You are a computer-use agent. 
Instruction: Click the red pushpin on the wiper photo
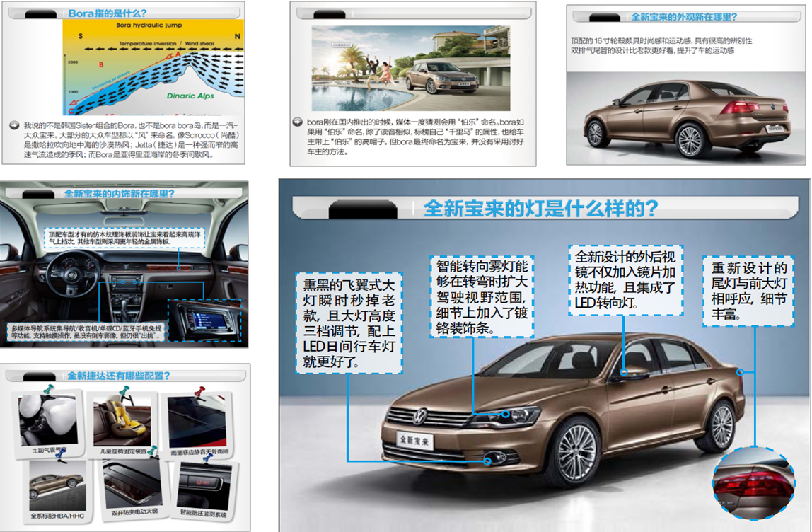[x=199, y=391]
